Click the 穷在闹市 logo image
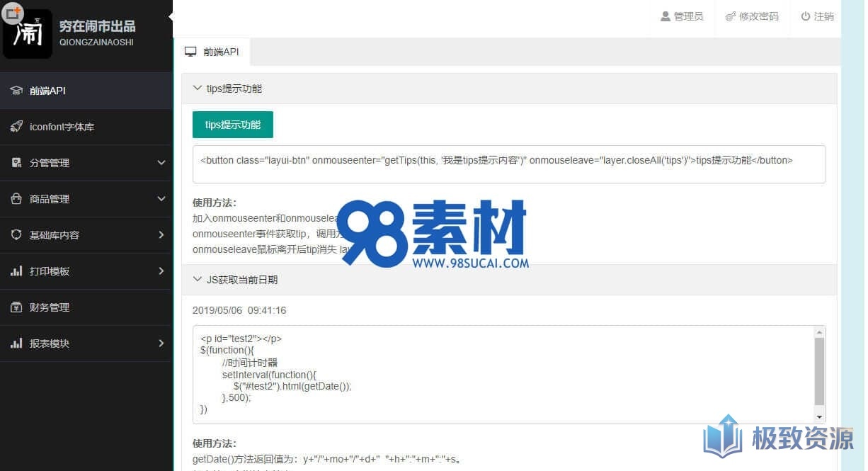Image resolution: width=868 pixels, height=471 pixels. pos(28,33)
